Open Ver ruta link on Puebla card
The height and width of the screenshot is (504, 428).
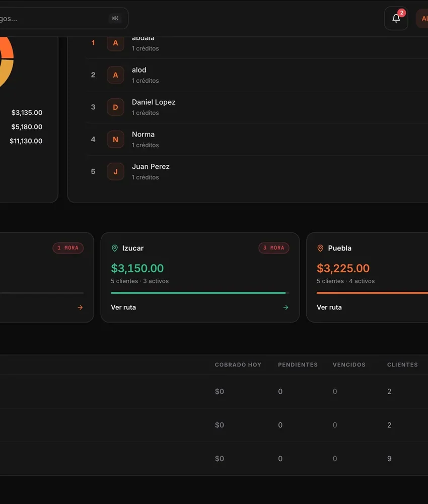click(329, 307)
